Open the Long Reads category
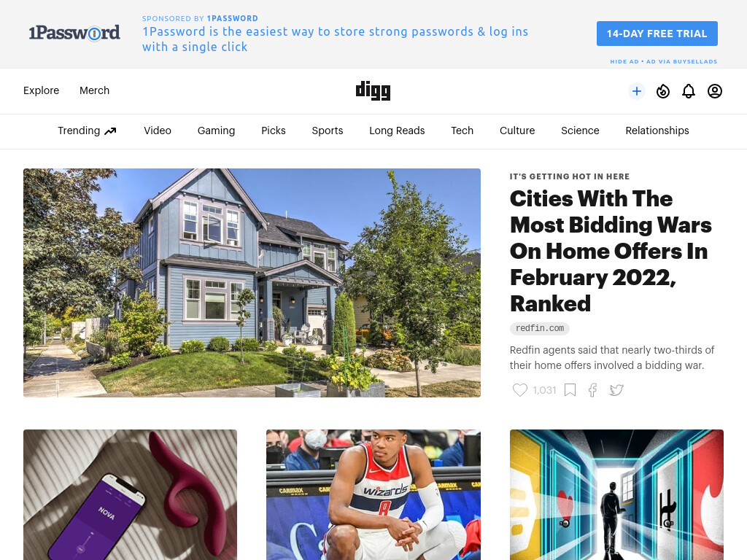Screen dimensions: 747x560 pos(397,131)
